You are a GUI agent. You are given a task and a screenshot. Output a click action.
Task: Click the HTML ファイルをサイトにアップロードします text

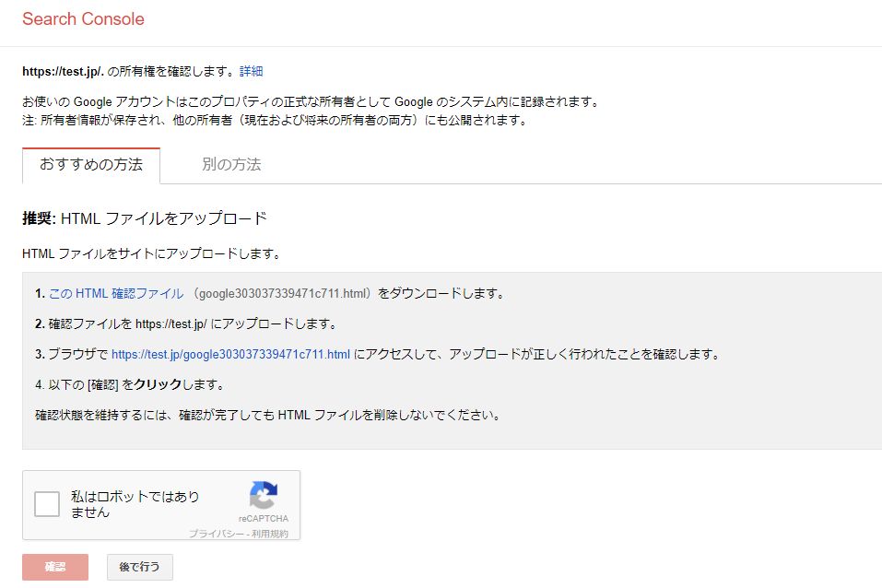(x=151, y=253)
